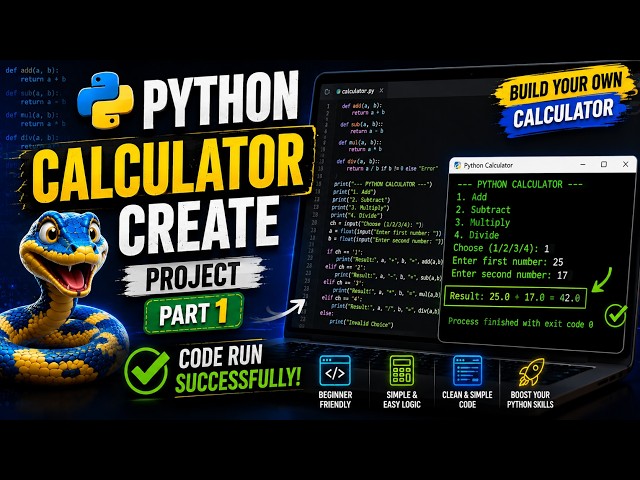
Task: Click the Python logo beside the PYTHON title
Action: tap(105, 100)
